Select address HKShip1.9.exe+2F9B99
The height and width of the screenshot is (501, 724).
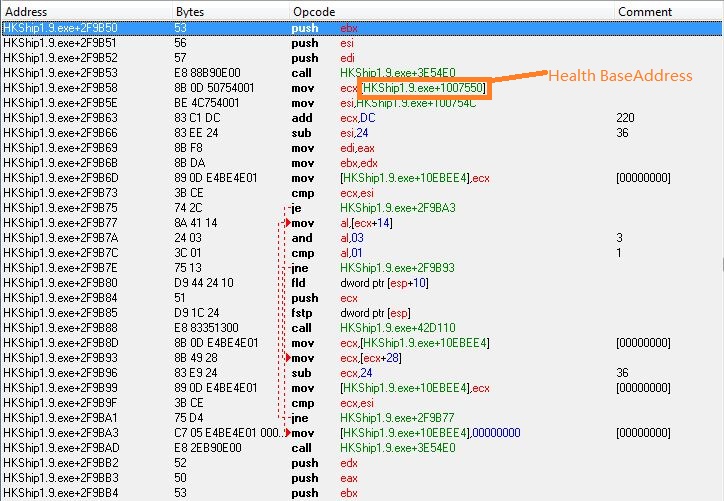(x=60, y=388)
